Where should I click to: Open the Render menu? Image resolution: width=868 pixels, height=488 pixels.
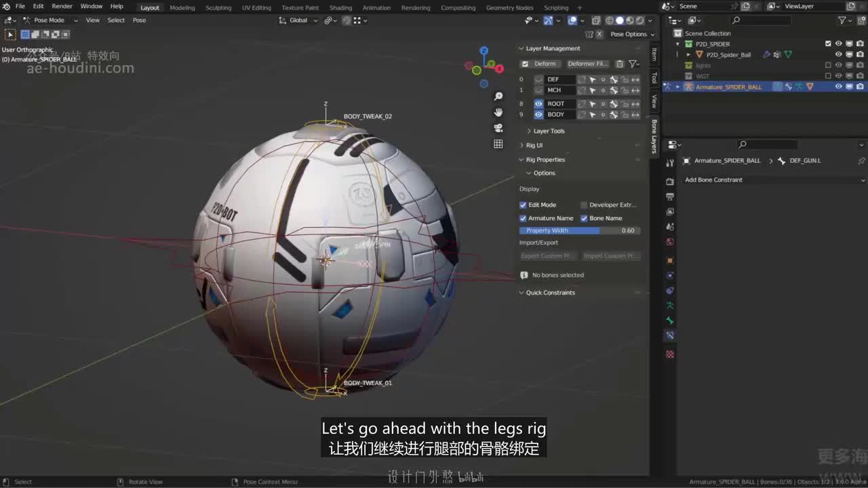tap(62, 7)
